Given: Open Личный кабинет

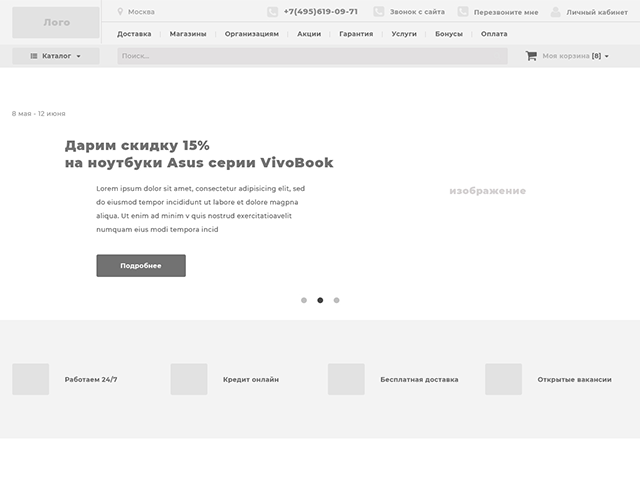Looking at the screenshot, I should (x=597, y=12).
